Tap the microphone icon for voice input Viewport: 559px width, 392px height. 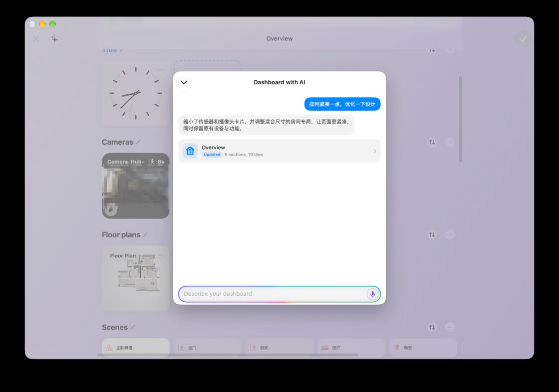372,294
